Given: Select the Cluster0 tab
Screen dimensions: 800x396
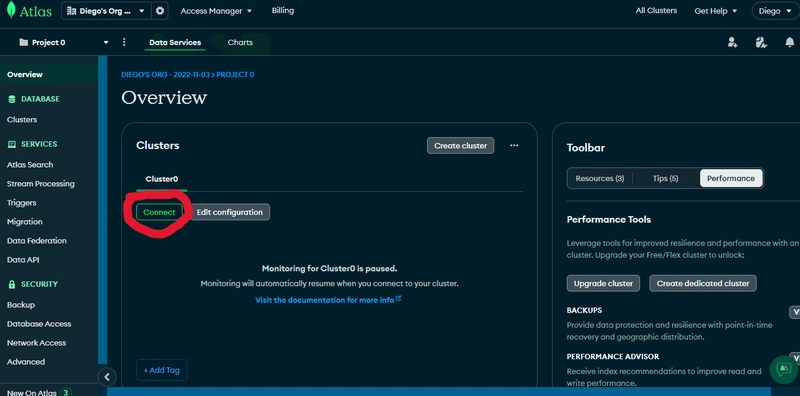Looking at the screenshot, I should coord(162,179).
